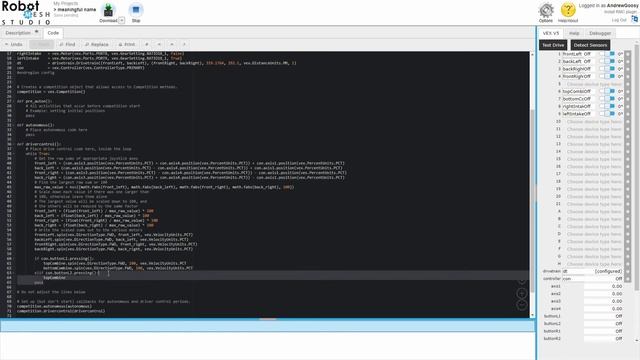Click the Detect Sensors button

(590, 45)
